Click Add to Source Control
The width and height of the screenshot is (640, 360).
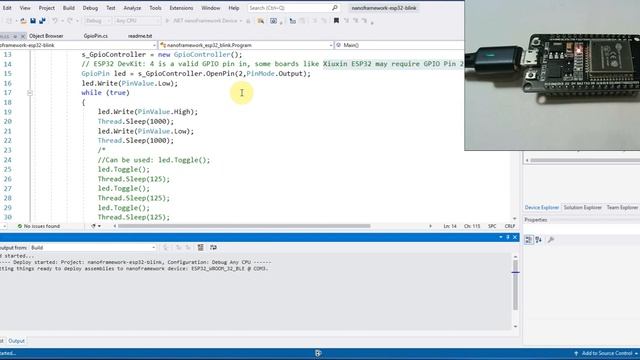coord(606,353)
